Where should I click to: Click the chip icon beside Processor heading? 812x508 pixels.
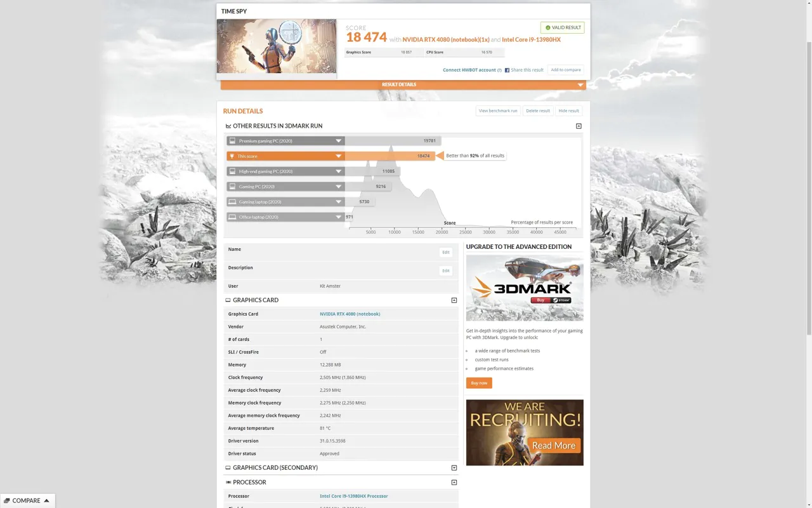(228, 483)
